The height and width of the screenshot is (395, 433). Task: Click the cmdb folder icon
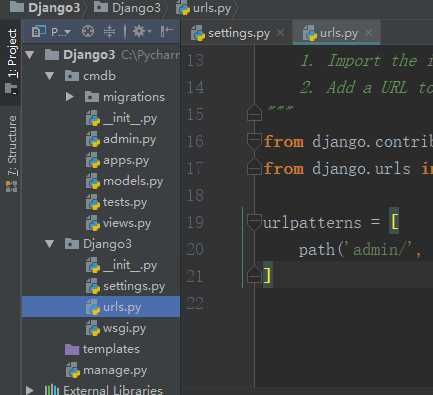click(72, 76)
